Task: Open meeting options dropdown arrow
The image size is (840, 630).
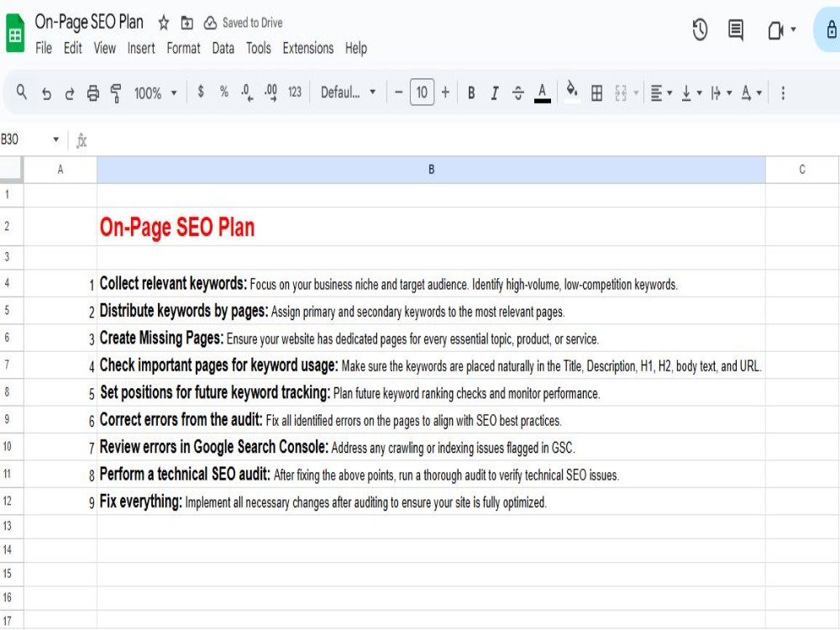Action: point(794,29)
